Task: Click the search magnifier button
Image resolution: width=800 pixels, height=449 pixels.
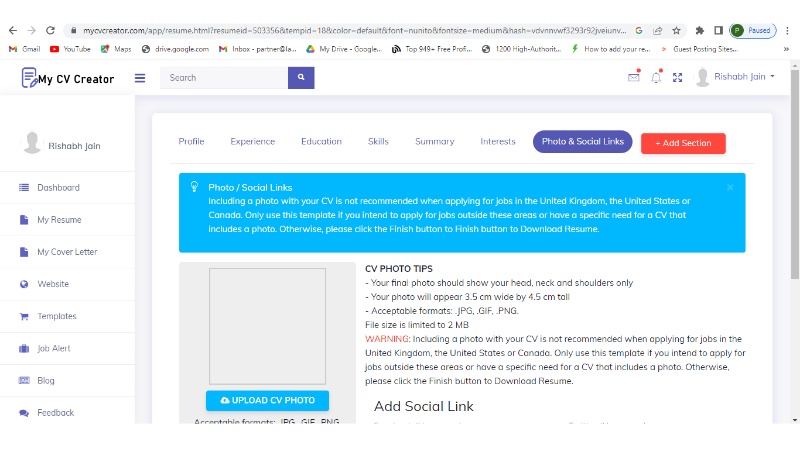Action: click(x=301, y=78)
